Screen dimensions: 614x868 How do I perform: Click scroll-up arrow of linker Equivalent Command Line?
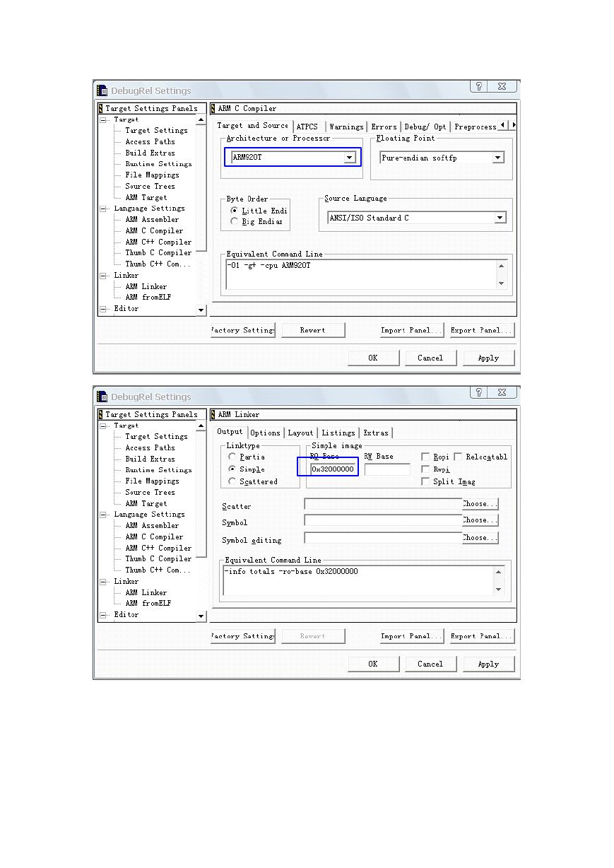pos(500,572)
